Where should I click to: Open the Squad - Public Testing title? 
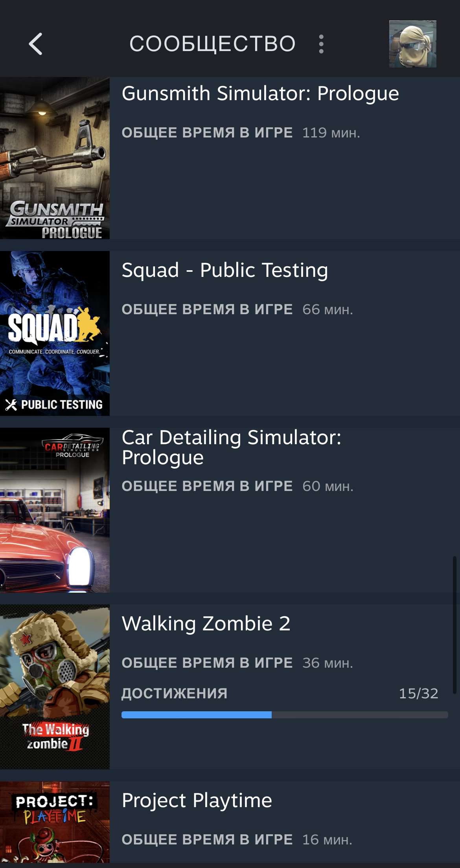point(225,270)
